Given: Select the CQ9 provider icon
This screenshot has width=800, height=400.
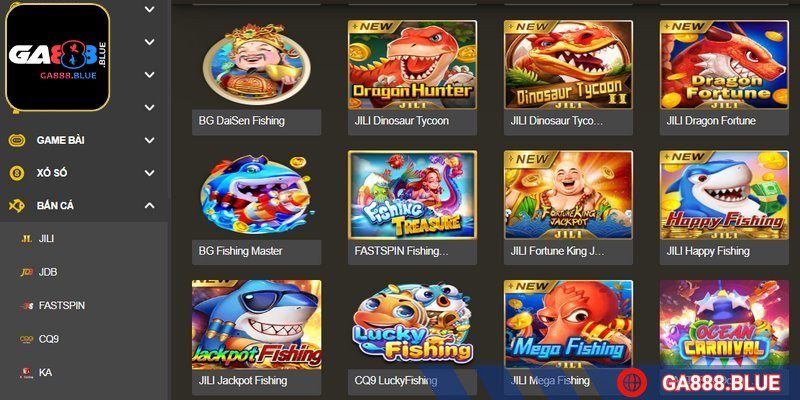Looking at the screenshot, I should tap(27, 339).
